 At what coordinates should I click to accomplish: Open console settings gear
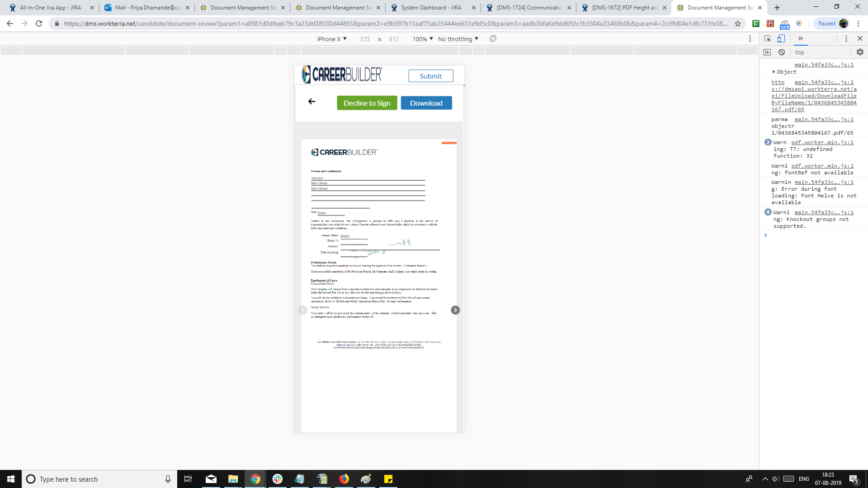(x=860, y=52)
